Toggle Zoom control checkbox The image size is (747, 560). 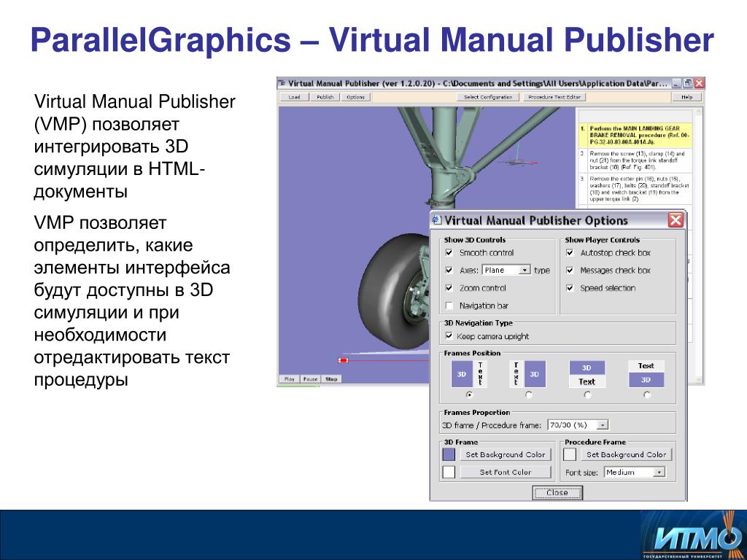point(449,287)
